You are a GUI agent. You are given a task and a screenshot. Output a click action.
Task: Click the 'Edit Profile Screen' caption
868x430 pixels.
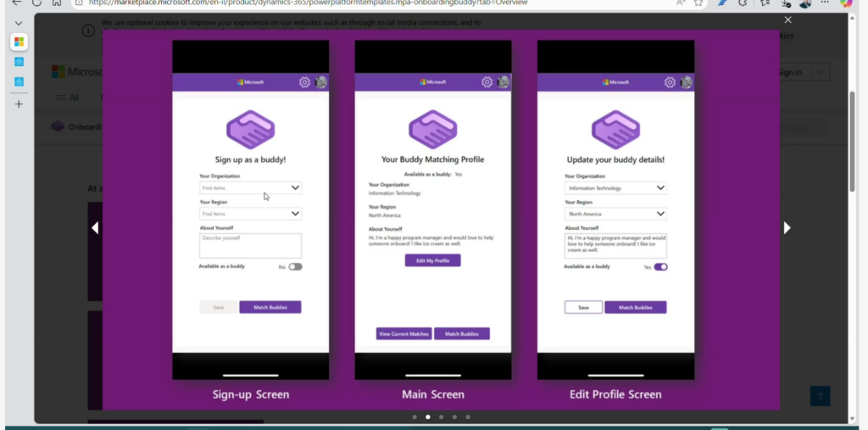tap(615, 394)
